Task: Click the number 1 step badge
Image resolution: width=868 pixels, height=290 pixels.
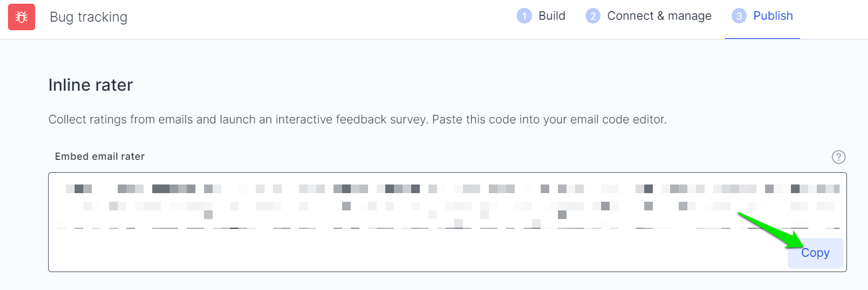Action: point(524,16)
